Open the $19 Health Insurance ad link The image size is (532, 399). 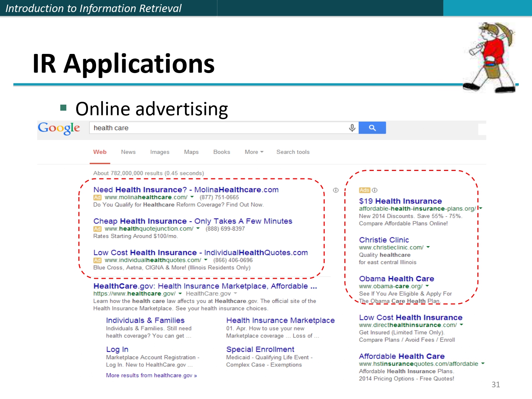tap(400, 201)
